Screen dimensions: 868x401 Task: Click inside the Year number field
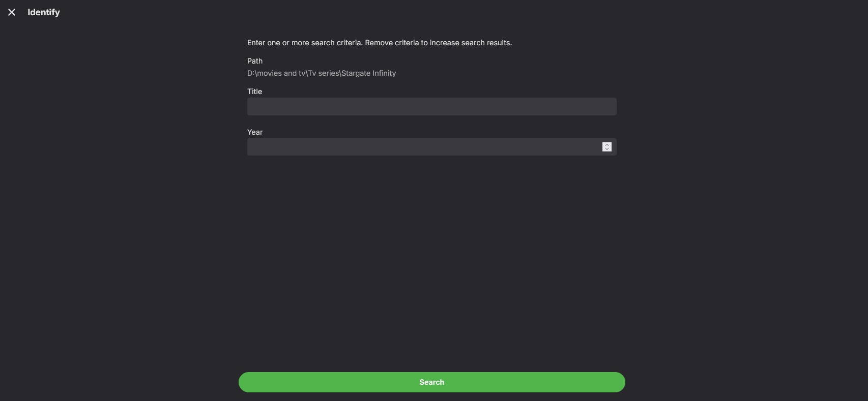coord(423,147)
